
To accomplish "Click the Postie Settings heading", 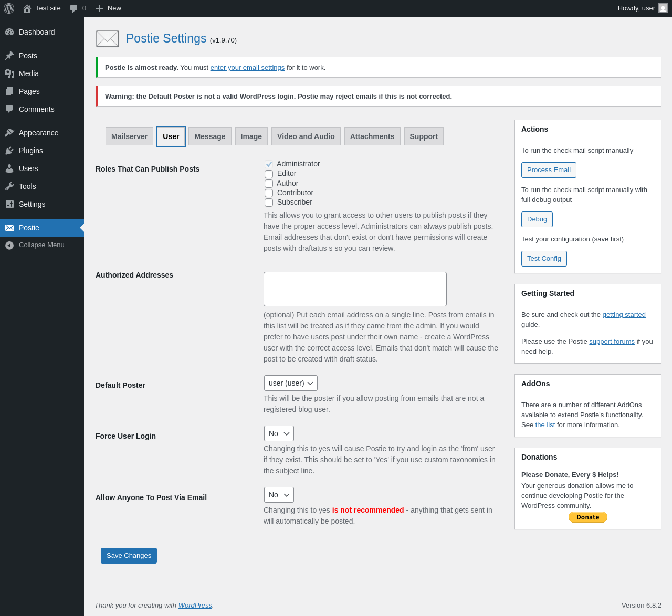I will pyautogui.click(x=166, y=38).
